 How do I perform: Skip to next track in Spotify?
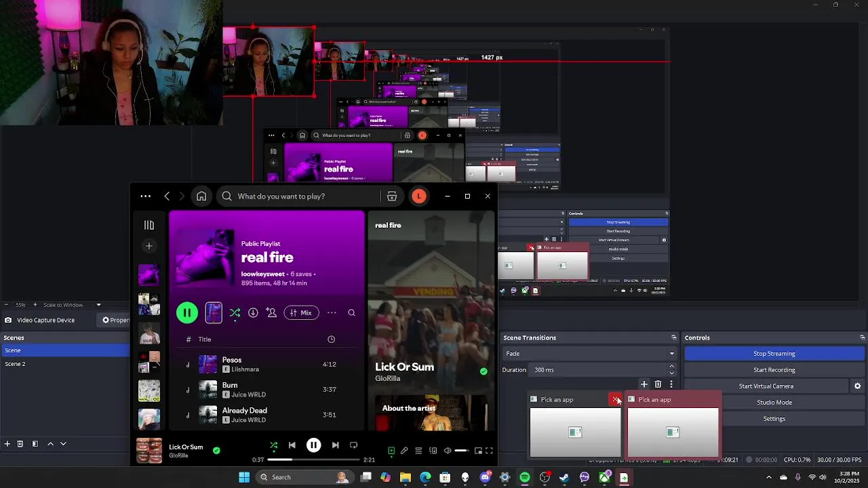pos(335,445)
